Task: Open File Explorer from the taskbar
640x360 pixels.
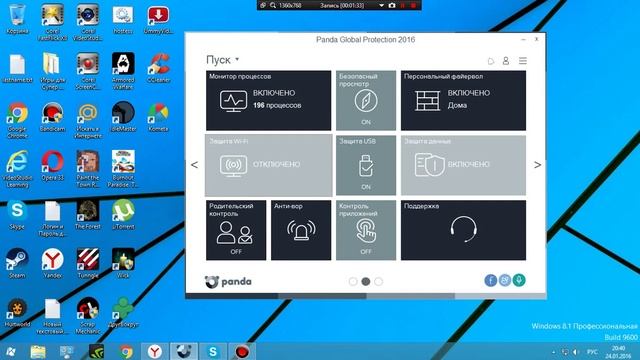Action: (38, 351)
